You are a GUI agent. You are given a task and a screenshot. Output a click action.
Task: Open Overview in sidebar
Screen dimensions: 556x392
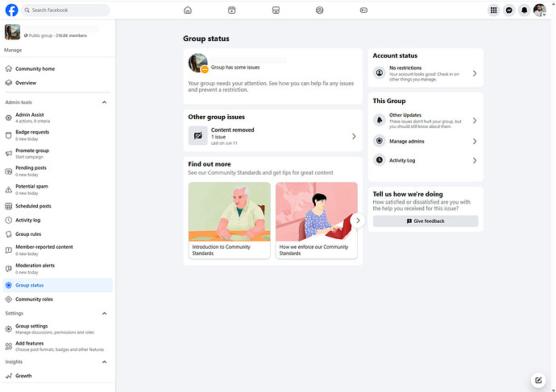(57, 83)
